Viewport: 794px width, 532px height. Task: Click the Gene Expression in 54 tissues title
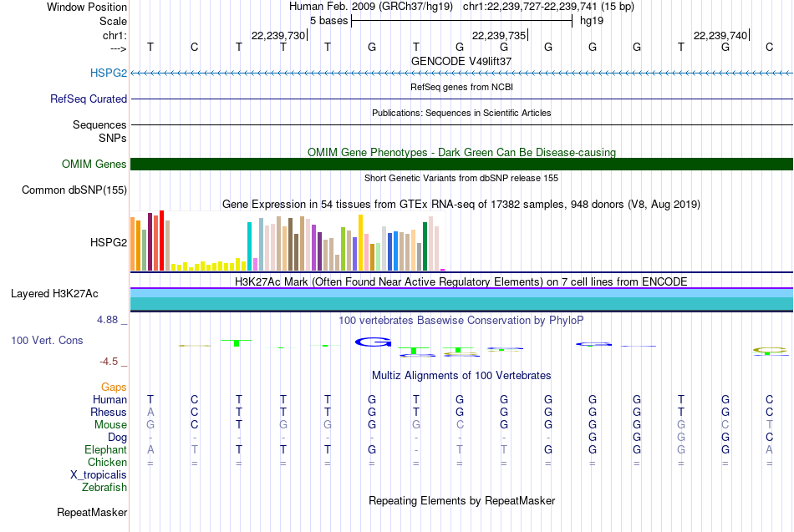(x=461, y=204)
